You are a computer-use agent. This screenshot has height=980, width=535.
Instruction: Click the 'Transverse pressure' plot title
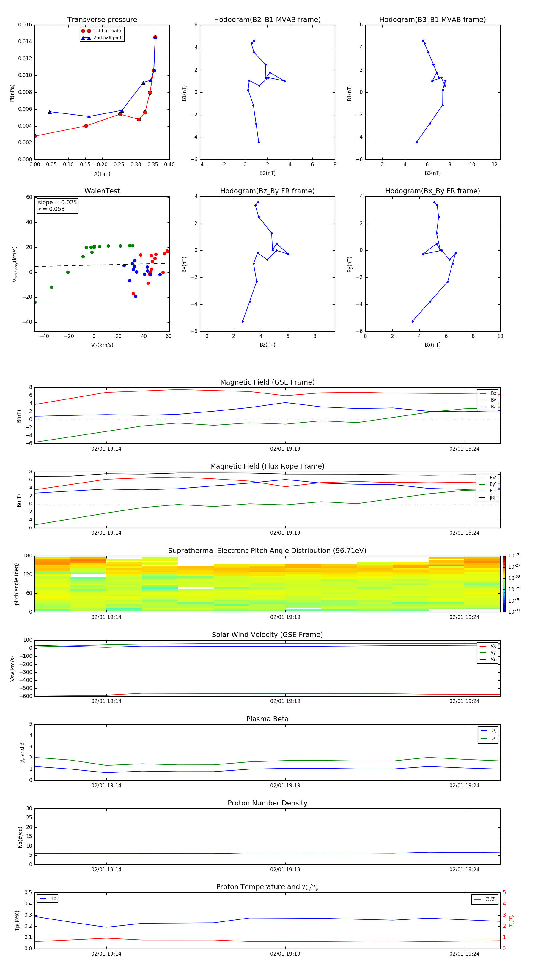point(102,20)
